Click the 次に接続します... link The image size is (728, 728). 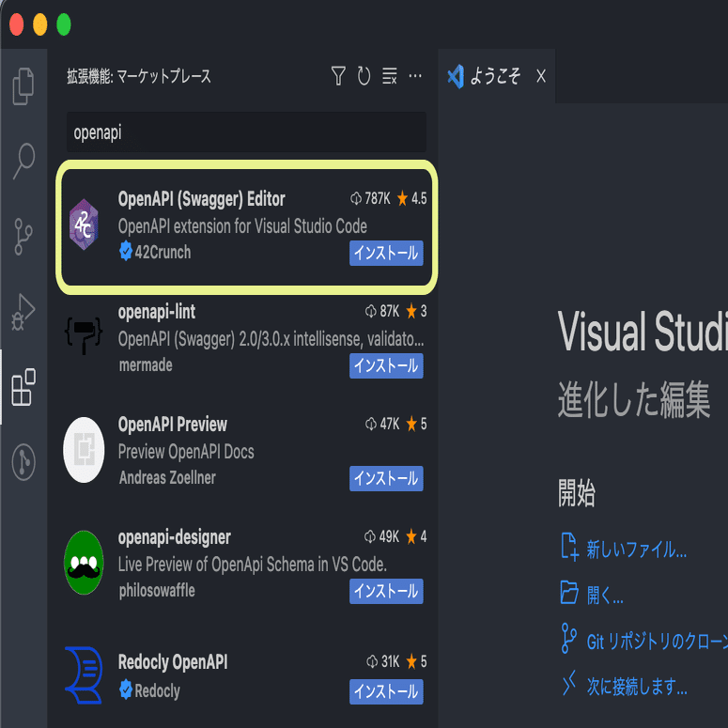[x=637, y=687]
